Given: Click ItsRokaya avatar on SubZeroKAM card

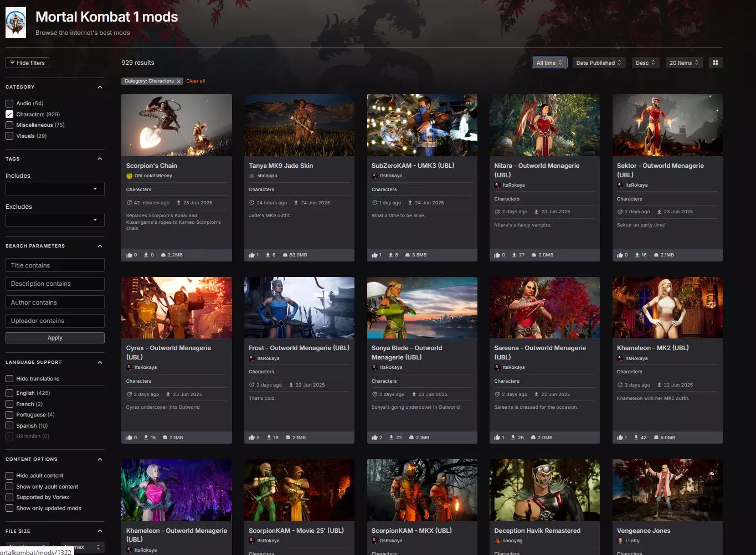Looking at the screenshot, I should [x=374, y=176].
